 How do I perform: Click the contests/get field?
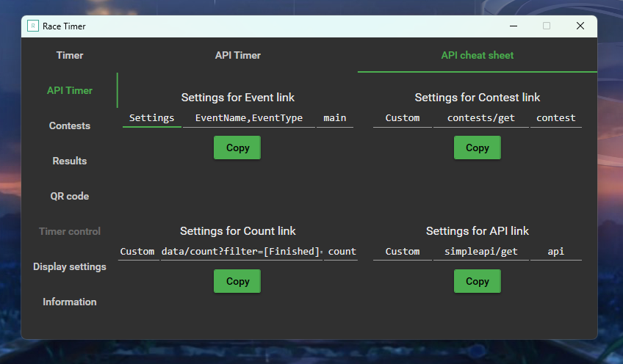(480, 118)
